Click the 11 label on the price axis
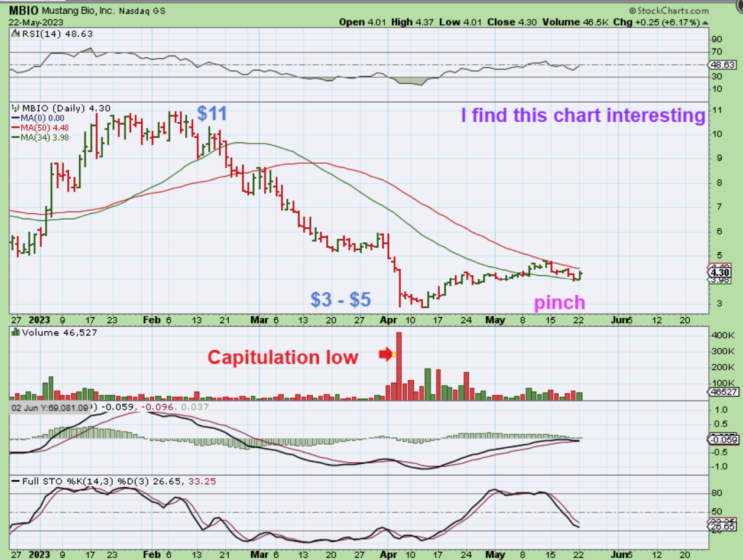Screen dimensions: 743x560 [x=718, y=110]
